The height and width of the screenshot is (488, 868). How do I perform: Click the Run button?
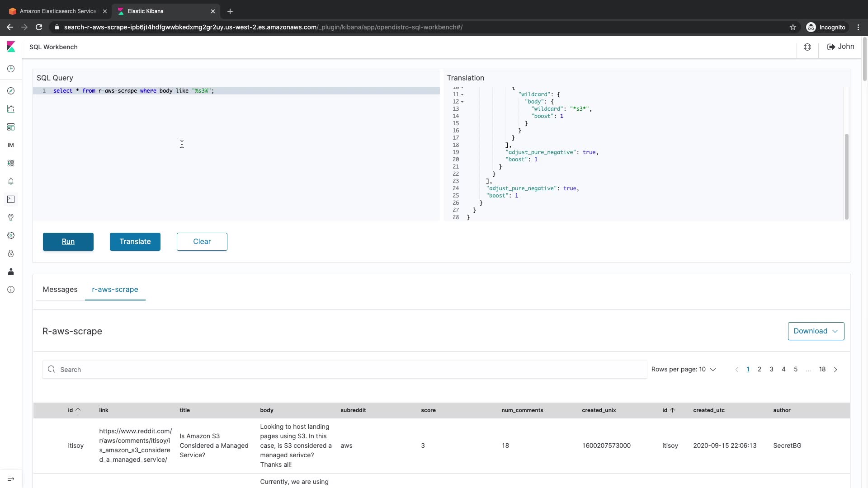pyautogui.click(x=68, y=241)
